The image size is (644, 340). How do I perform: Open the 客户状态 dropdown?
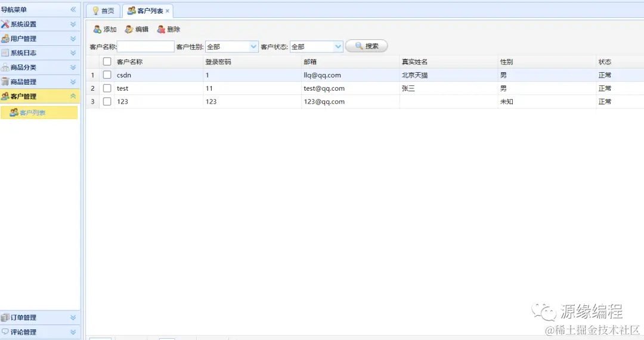pyautogui.click(x=338, y=47)
